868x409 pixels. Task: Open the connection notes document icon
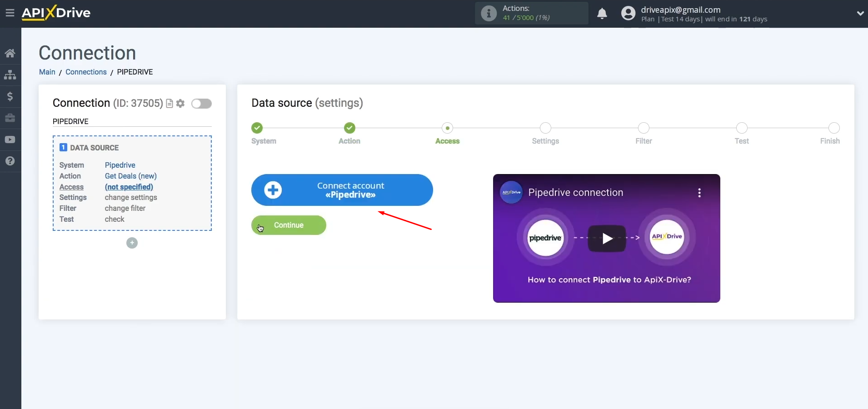170,104
